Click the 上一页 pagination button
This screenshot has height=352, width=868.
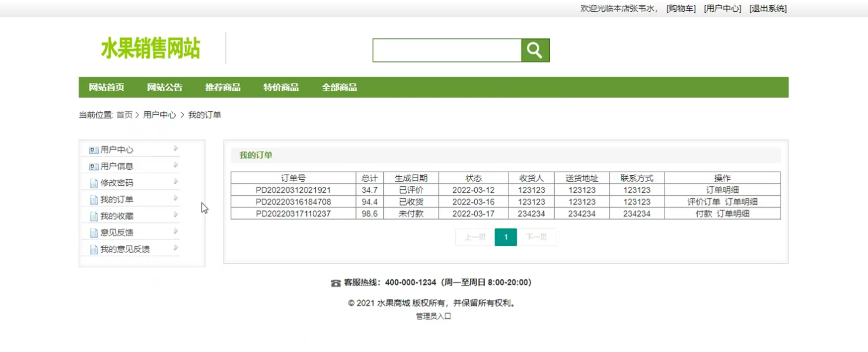475,237
